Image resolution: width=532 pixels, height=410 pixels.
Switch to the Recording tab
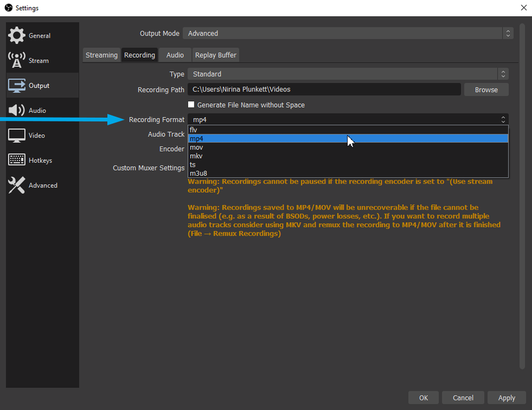click(x=139, y=55)
